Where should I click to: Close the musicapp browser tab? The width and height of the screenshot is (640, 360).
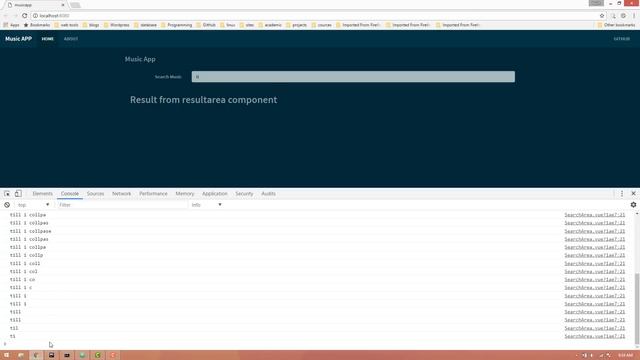tap(63, 5)
